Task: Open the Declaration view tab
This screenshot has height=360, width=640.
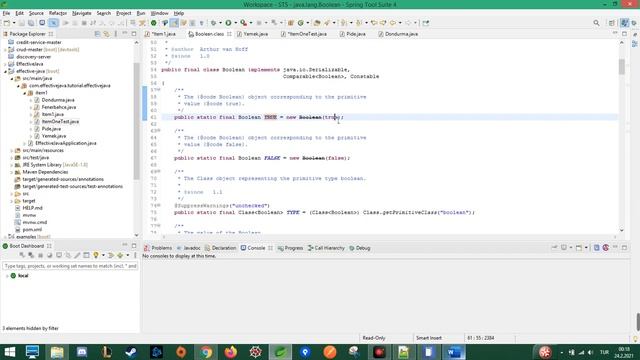Action: pos(221,248)
